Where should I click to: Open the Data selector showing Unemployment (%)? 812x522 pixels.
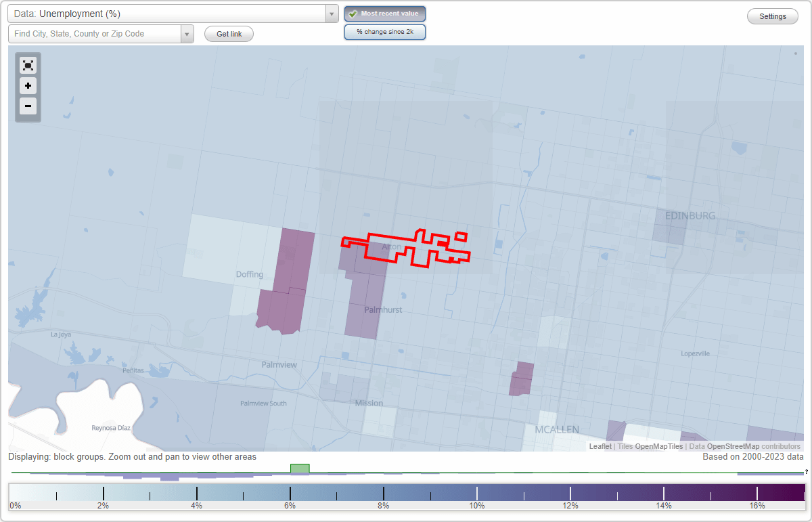162,14
